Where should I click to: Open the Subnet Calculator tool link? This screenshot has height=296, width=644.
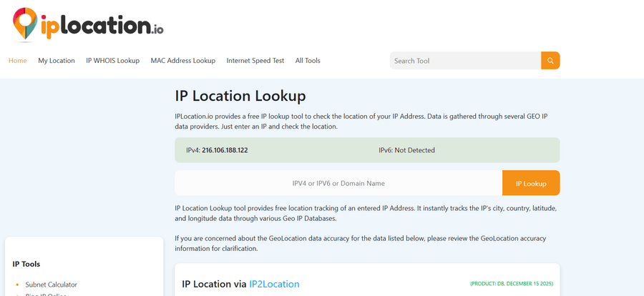click(51, 285)
